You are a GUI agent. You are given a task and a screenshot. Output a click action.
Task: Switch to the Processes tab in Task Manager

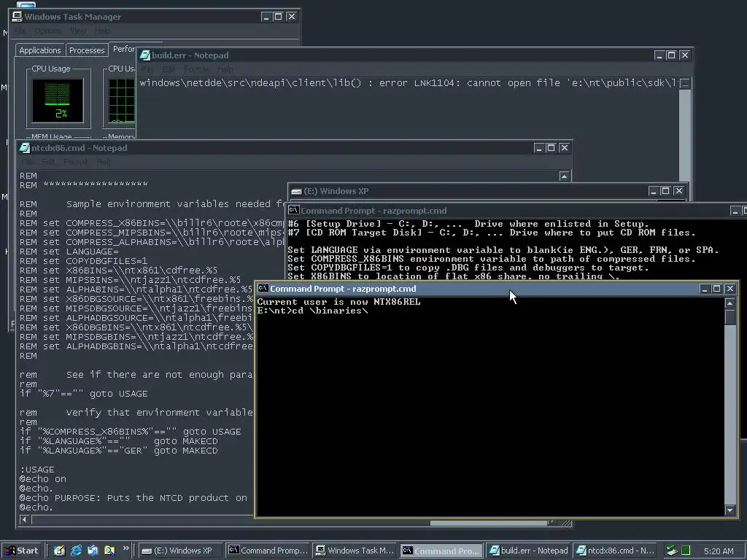(x=87, y=50)
